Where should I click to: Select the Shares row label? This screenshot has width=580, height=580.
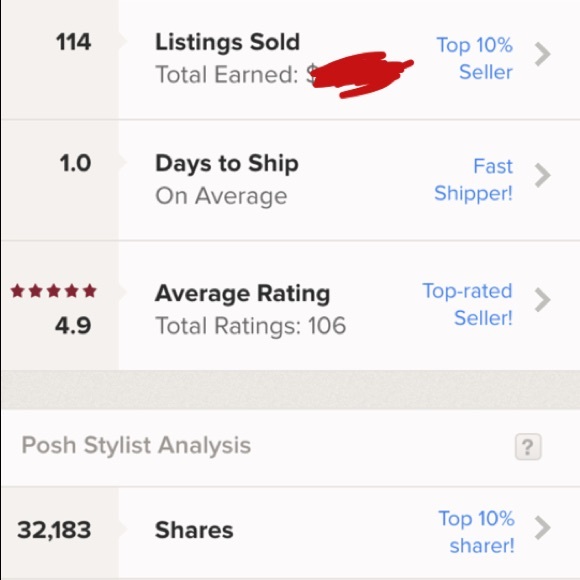[x=194, y=530]
